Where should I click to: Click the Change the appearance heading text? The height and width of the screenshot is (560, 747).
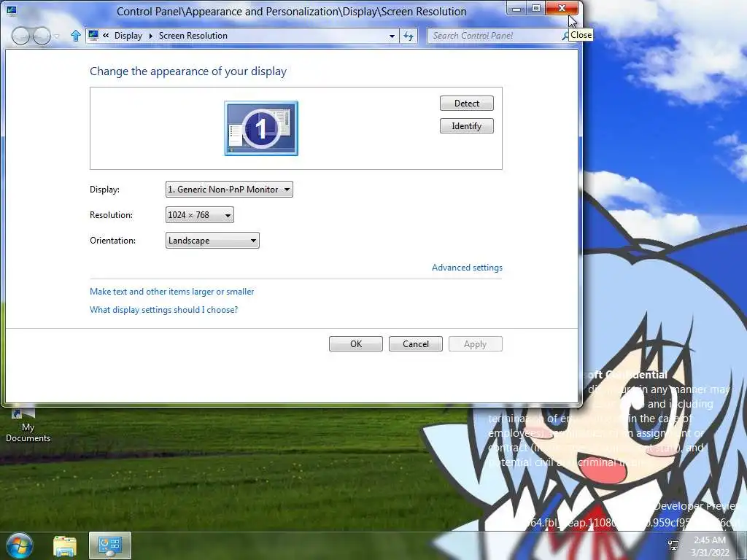tap(188, 71)
